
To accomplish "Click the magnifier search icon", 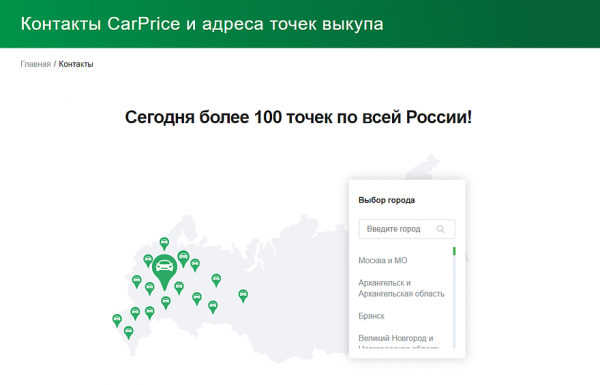I will 441,229.
